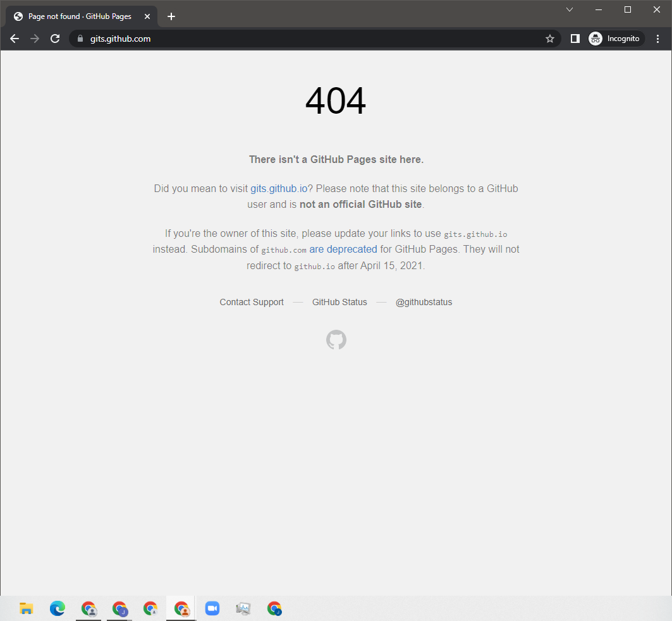Image resolution: width=672 pixels, height=621 pixels.
Task: Maximize the browser window
Action: 628,9
